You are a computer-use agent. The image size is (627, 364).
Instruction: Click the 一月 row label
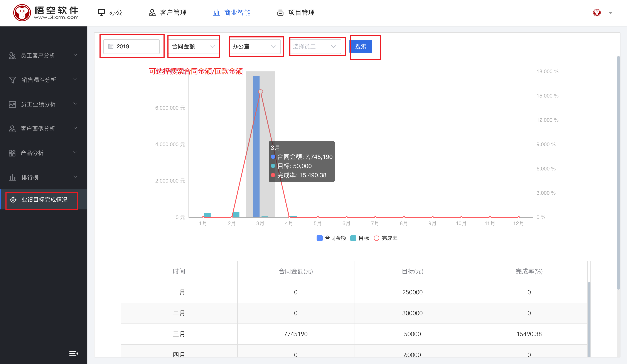click(179, 292)
